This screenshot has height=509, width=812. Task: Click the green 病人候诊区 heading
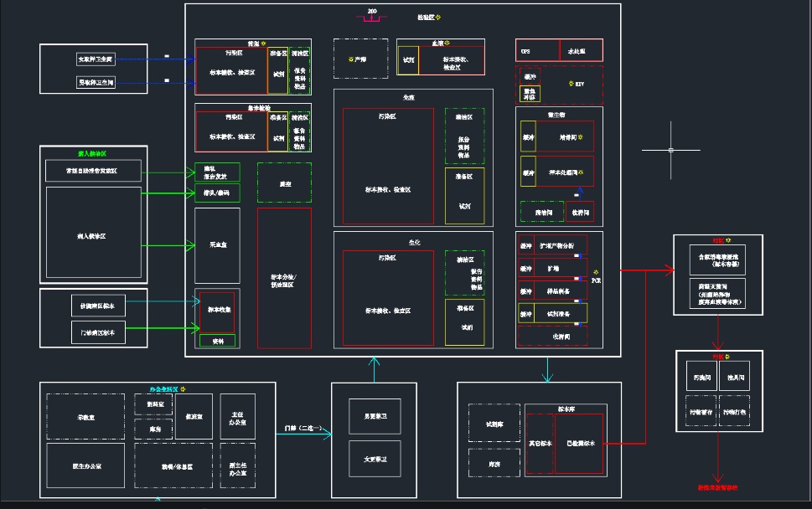click(92, 154)
